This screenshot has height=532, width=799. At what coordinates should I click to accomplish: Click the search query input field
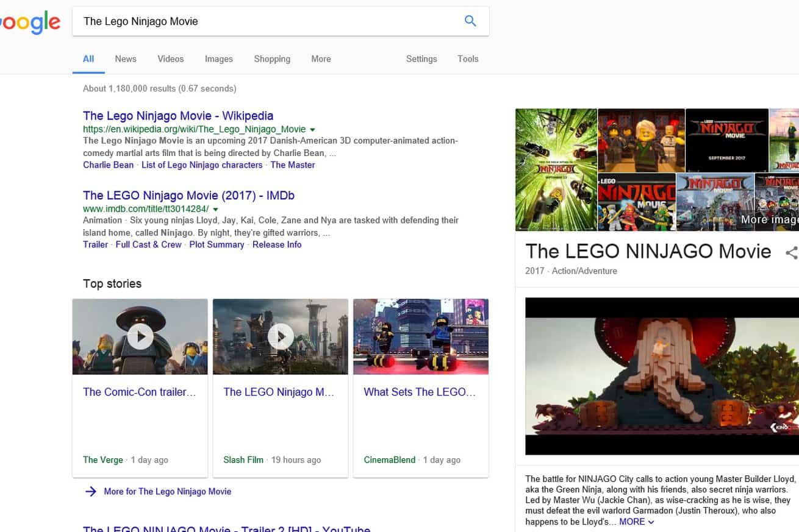[x=268, y=21]
